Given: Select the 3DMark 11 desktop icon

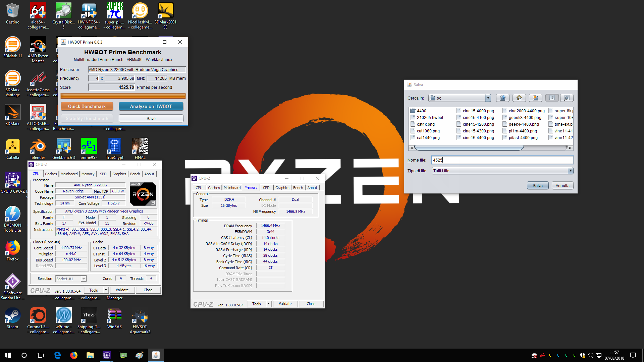Looking at the screenshot, I should click(x=12, y=48).
